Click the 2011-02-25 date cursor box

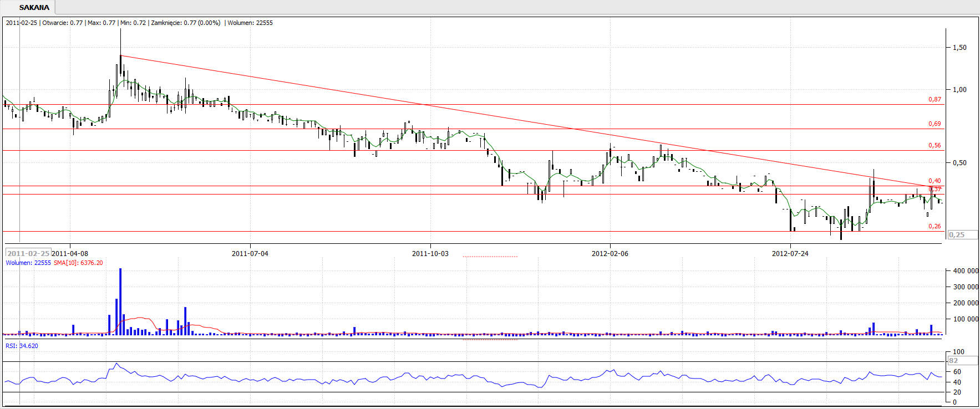point(28,253)
